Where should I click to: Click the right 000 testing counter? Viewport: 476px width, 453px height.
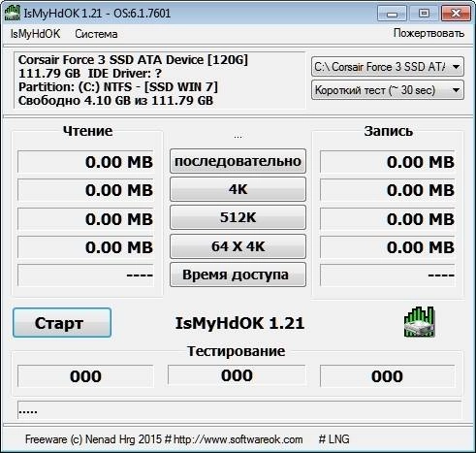click(x=388, y=376)
